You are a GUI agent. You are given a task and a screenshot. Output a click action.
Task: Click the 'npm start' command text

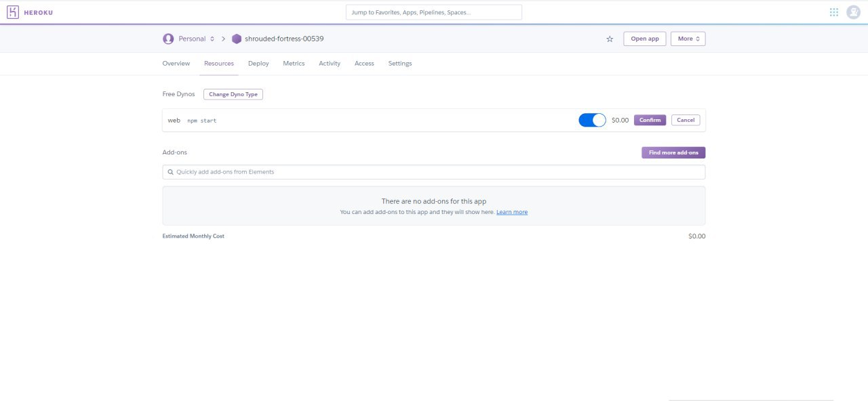tap(202, 121)
